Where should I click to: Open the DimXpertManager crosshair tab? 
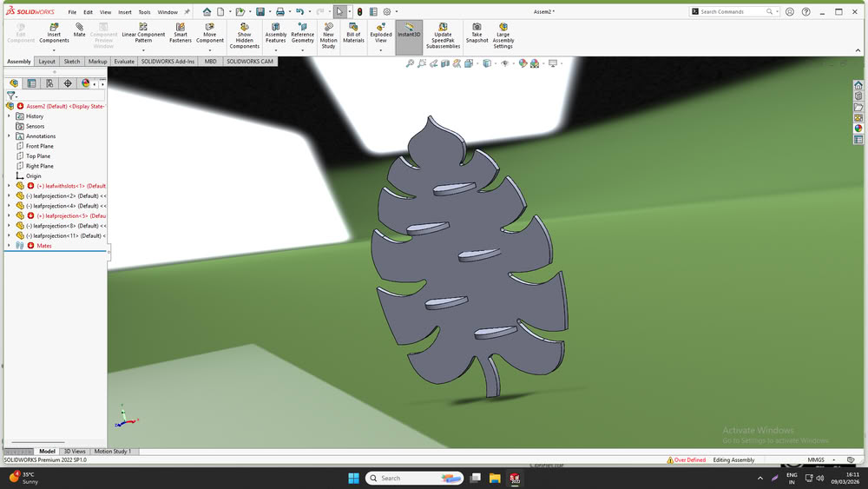pyautogui.click(x=68, y=83)
